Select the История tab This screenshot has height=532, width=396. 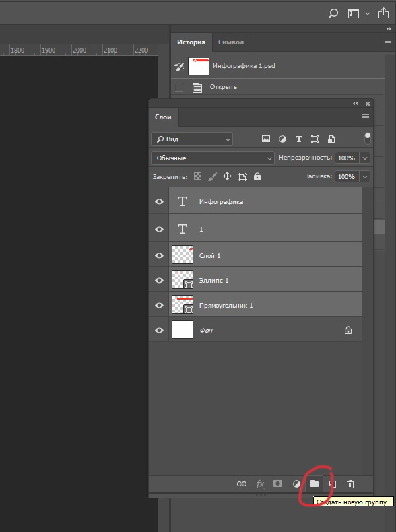[191, 42]
